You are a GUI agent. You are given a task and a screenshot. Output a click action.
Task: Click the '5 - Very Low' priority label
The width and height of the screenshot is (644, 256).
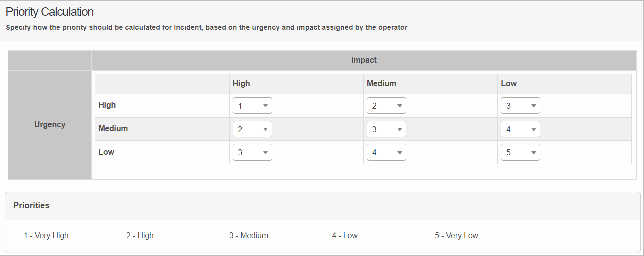tap(456, 236)
